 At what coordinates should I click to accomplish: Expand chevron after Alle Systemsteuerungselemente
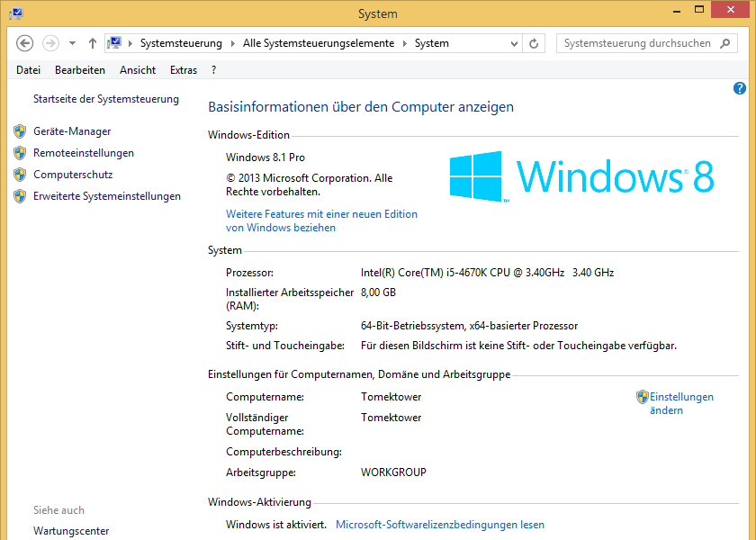404,43
